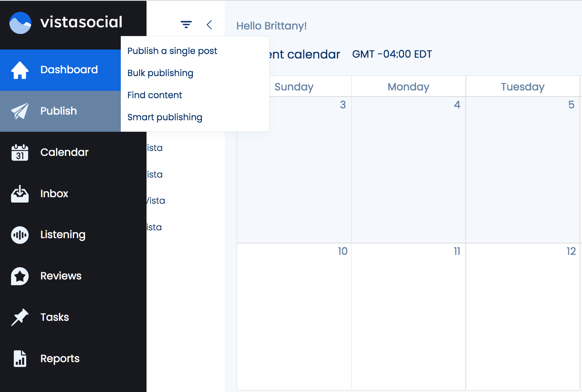The width and height of the screenshot is (582, 392).
Task: Select "Bulk publishing" in the Publish menu
Action: [160, 73]
